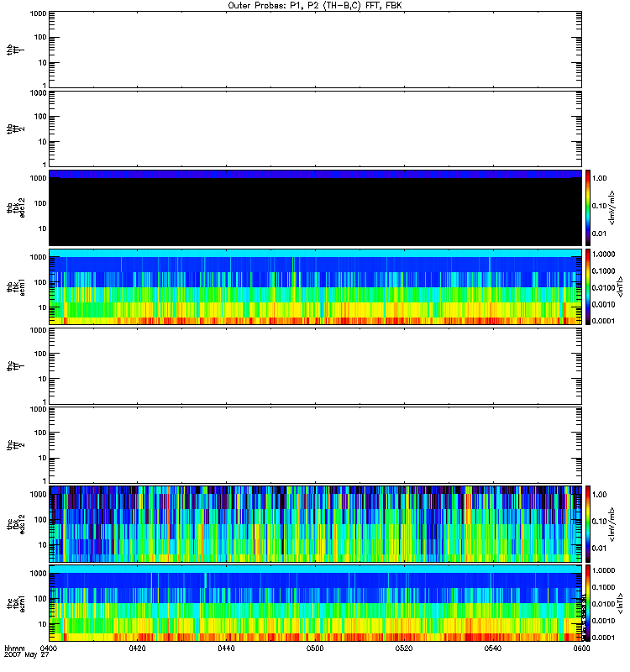
Task: Select the thc fbk scm1 color bar
Action: (x=588, y=603)
